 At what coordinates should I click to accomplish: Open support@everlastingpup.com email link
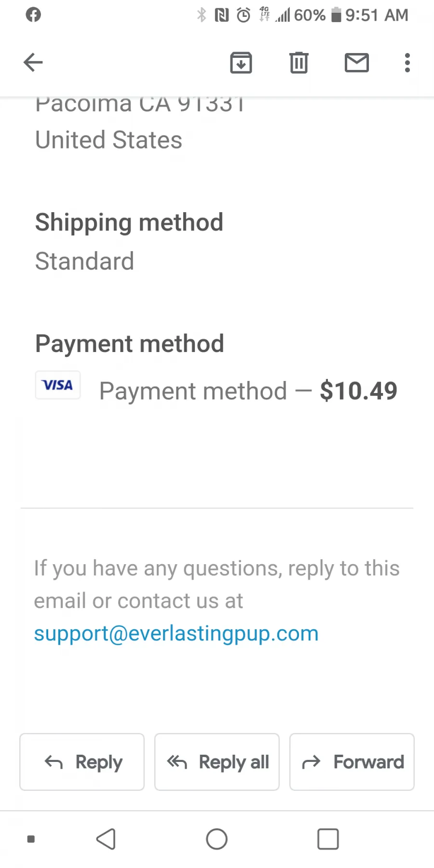(x=176, y=633)
